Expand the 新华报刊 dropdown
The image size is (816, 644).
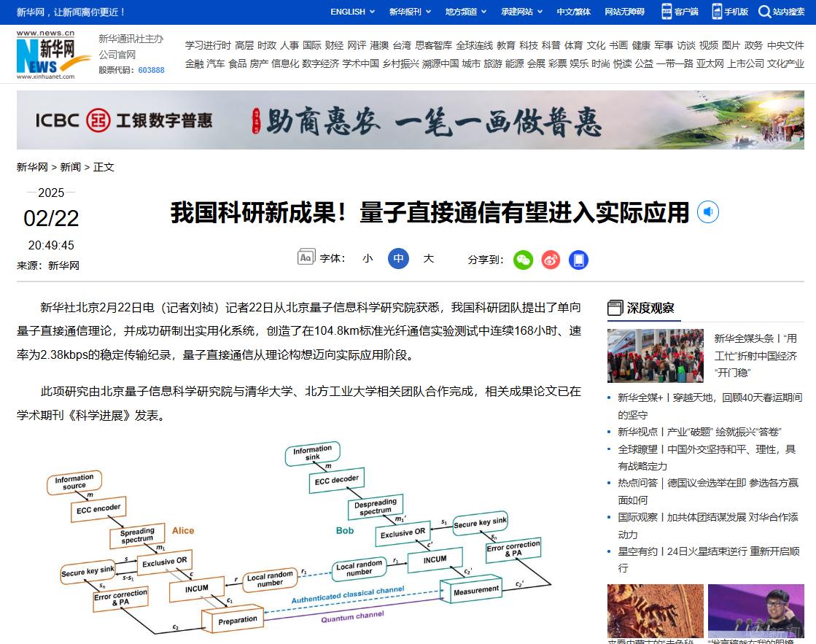click(410, 12)
